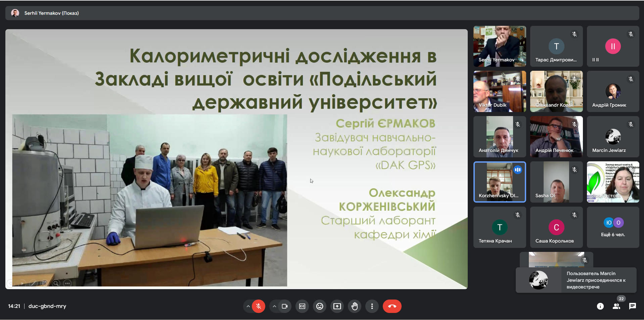Select Viktor Dubik's video tile
The width and height of the screenshot is (644, 320).
(500, 92)
